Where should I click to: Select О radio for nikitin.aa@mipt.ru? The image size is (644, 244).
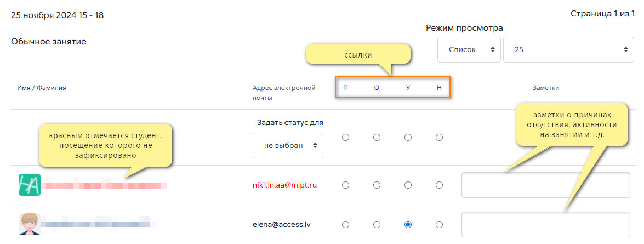click(x=377, y=185)
